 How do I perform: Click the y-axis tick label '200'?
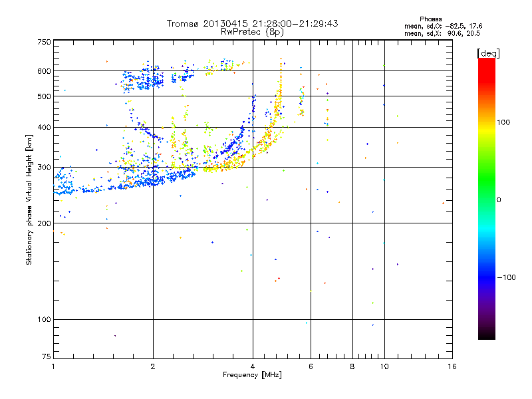(44, 223)
